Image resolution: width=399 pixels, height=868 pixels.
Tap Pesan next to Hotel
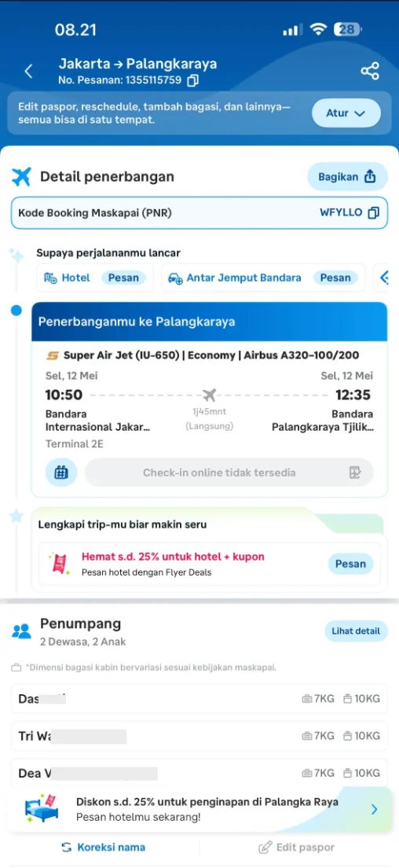(x=123, y=278)
